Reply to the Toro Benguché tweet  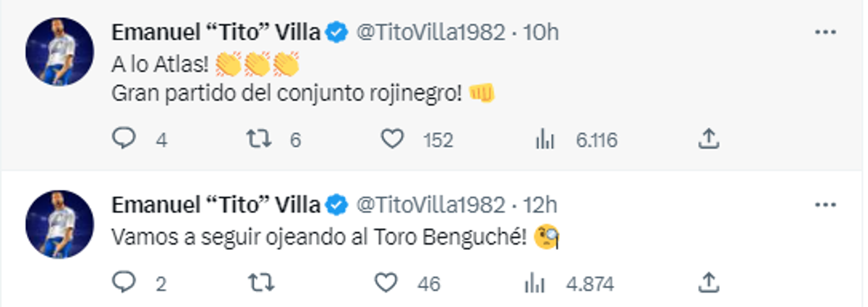click(125, 282)
